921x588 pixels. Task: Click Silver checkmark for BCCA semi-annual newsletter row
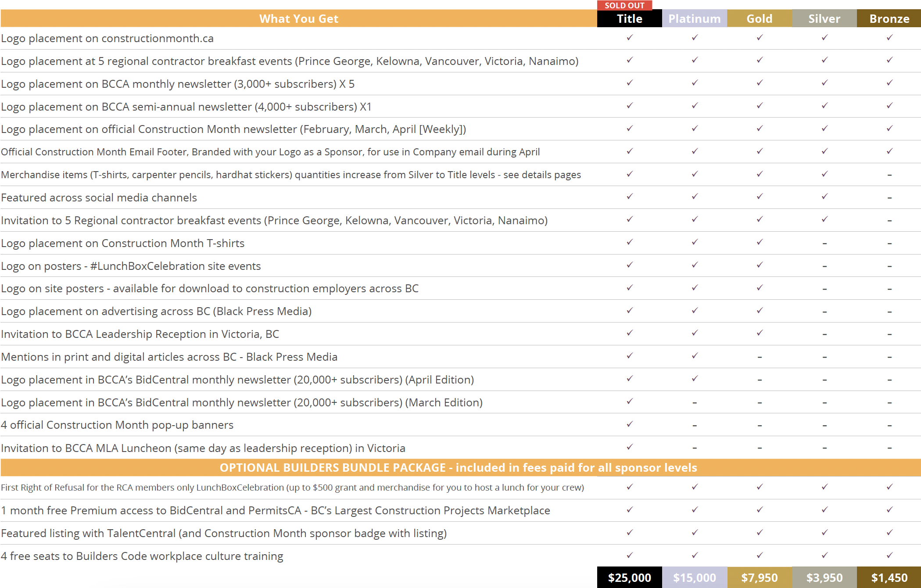[824, 106]
